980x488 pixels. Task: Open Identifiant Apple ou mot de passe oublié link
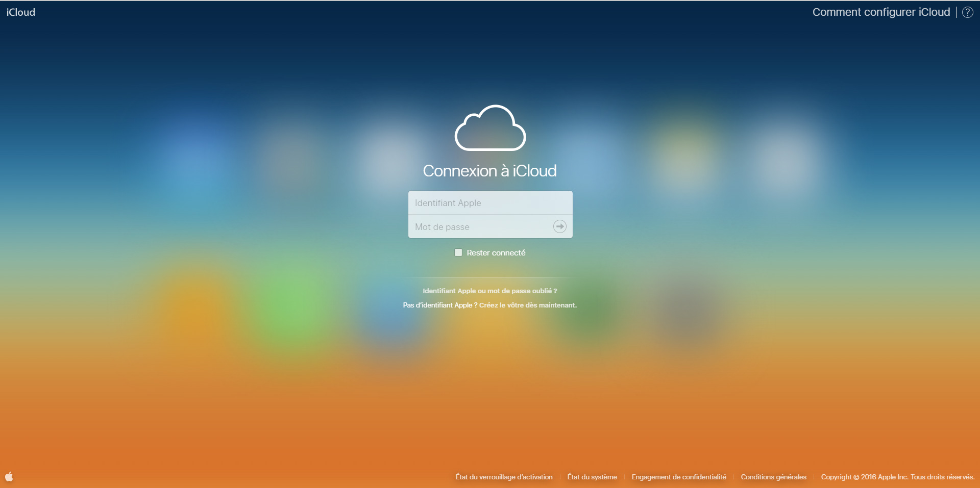490,291
